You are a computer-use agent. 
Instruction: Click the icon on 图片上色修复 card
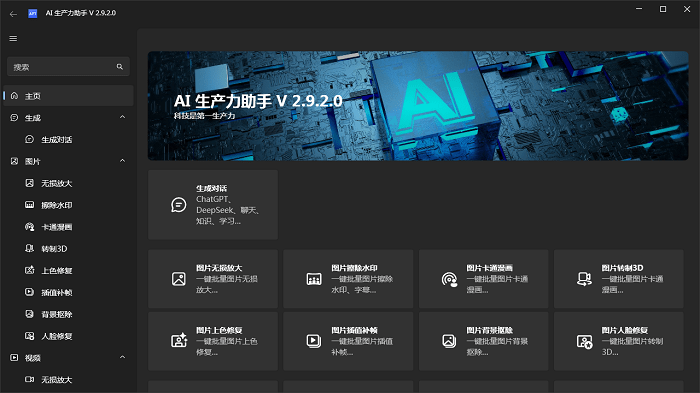[179, 340]
